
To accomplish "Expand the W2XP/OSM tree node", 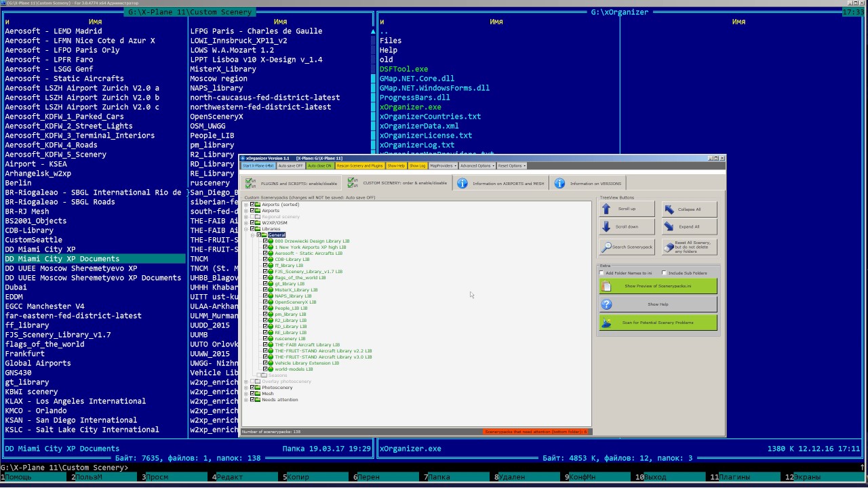I will tap(246, 222).
